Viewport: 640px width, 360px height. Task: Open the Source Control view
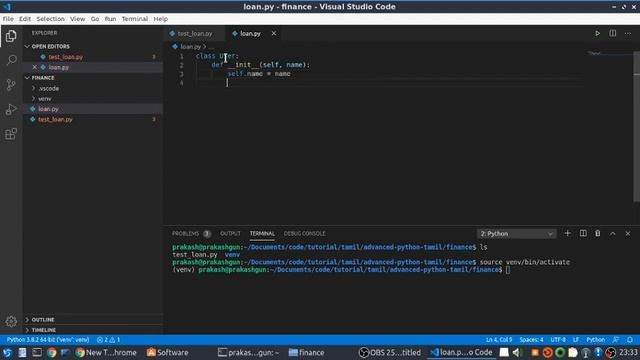pos(11,84)
